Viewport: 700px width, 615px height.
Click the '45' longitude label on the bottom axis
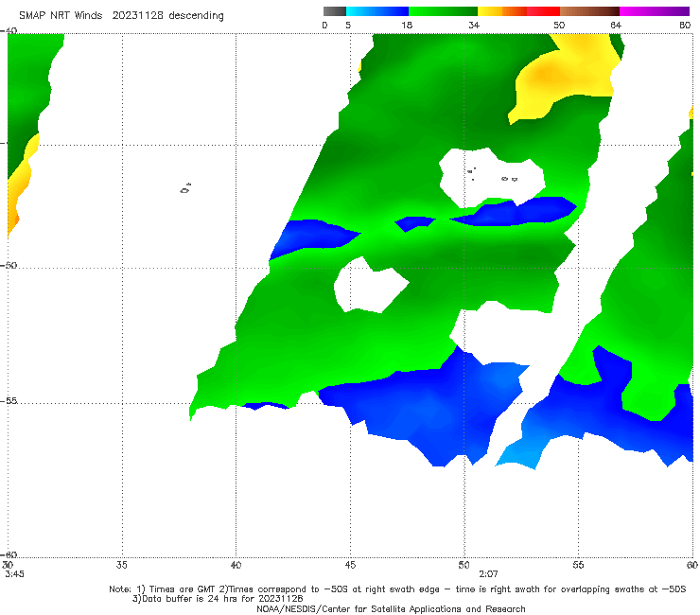pyautogui.click(x=350, y=565)
